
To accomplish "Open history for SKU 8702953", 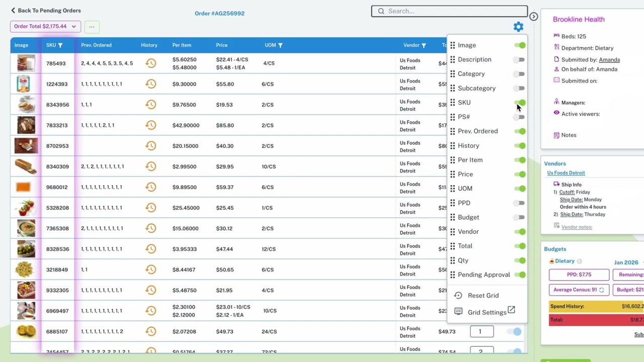I will point(150,146).
